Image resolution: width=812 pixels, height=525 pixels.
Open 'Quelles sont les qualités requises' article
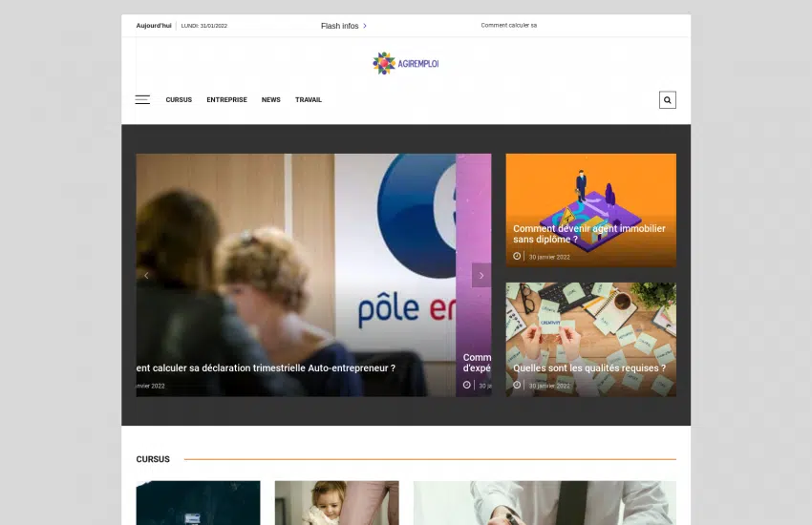click(x=588, y=367)
